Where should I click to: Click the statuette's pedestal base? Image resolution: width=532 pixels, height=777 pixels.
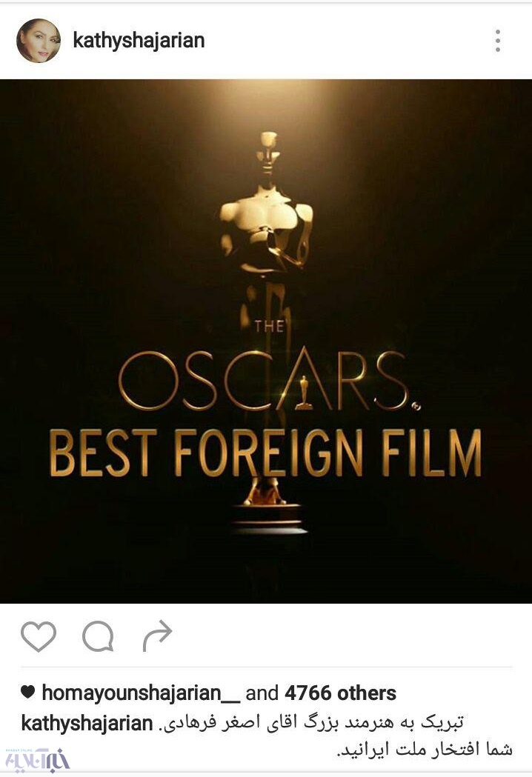click(x=269, y=518)
